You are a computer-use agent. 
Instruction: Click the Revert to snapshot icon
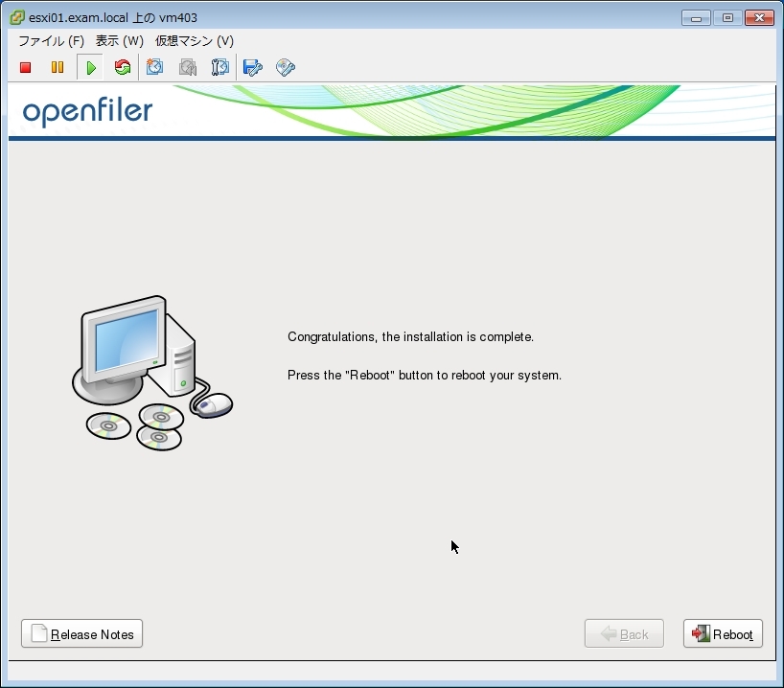(188, 67)
